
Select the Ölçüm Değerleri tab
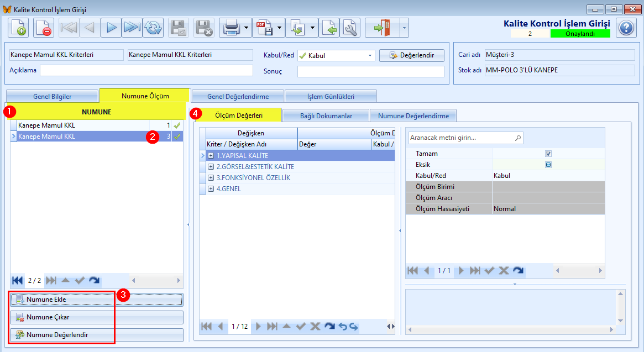(x=239, y=115)
